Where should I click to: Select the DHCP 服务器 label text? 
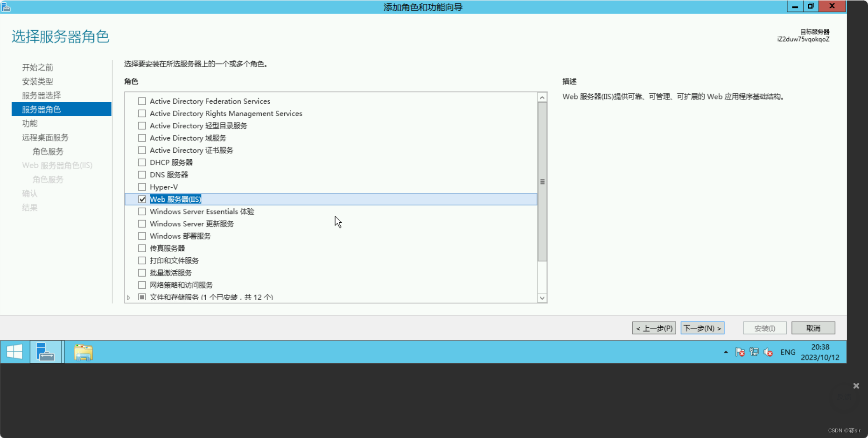171,162
